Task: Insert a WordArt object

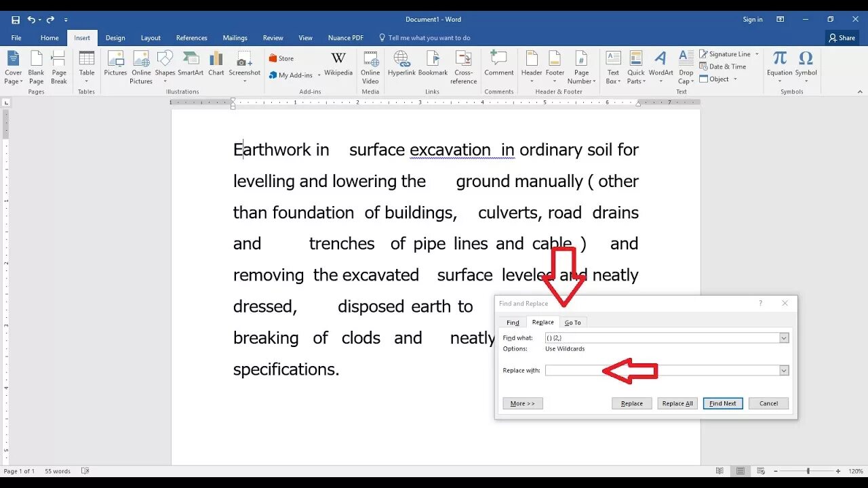Action: (660, 66)
